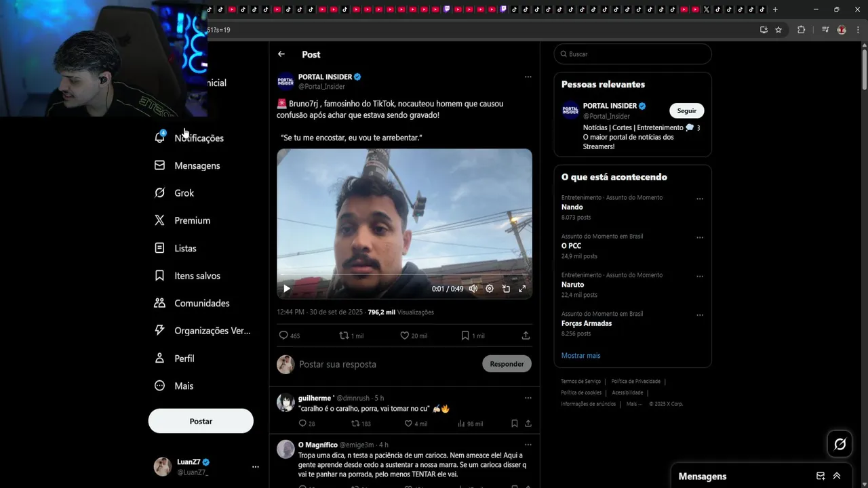Open options for Forças Armadas trend
This screenshot has height=488, width=868.
pyautogui.click(x=700, y=315)
